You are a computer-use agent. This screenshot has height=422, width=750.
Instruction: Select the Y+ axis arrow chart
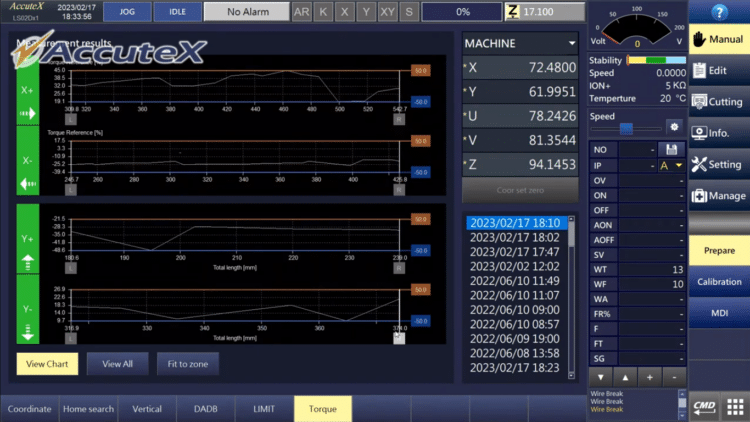(x=28, y=239)
